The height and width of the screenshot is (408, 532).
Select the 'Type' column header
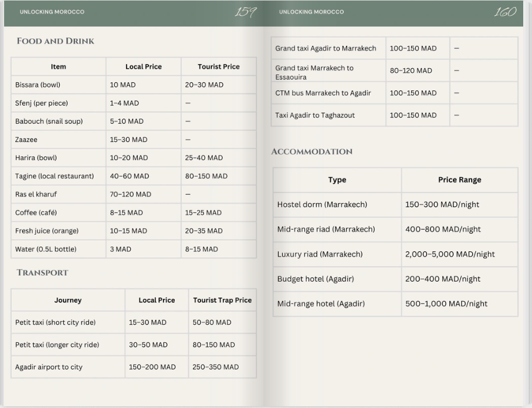(337, 180)
